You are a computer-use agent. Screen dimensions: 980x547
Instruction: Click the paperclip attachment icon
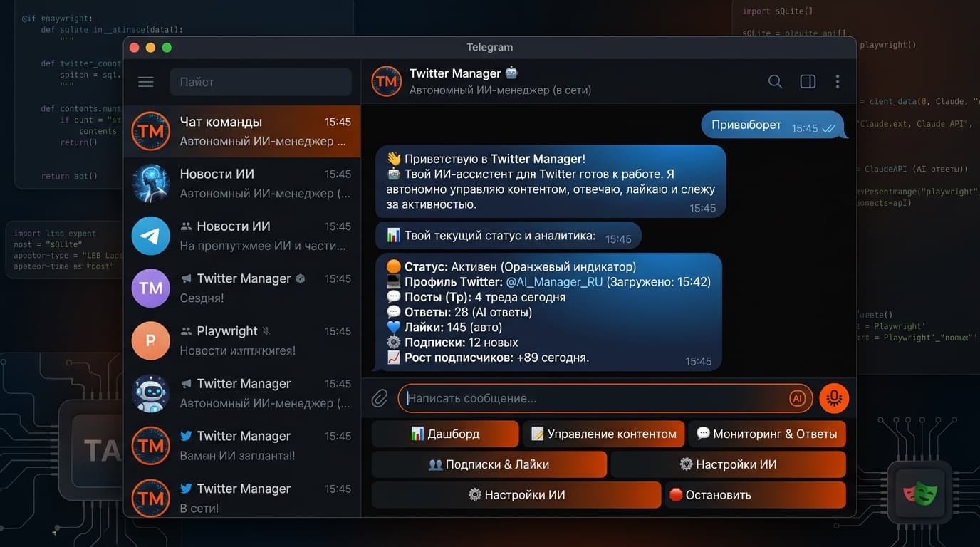(379, 398)
